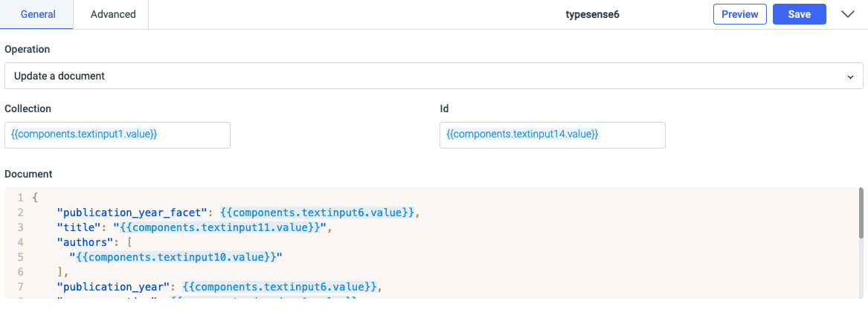Click the Id input field
Image resolution: width=868 pixels, height=315 pixels.
[553, 135]
